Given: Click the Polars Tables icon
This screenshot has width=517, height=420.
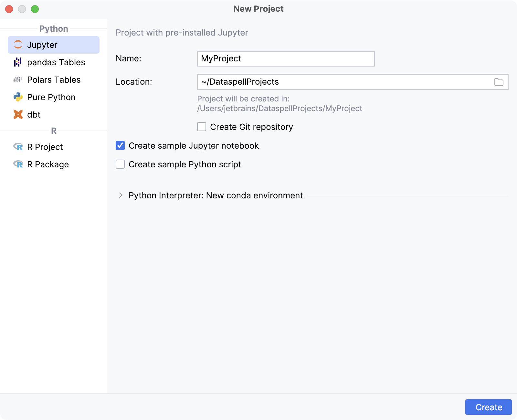Looking at the screenshot, I should tap(18, 79).
